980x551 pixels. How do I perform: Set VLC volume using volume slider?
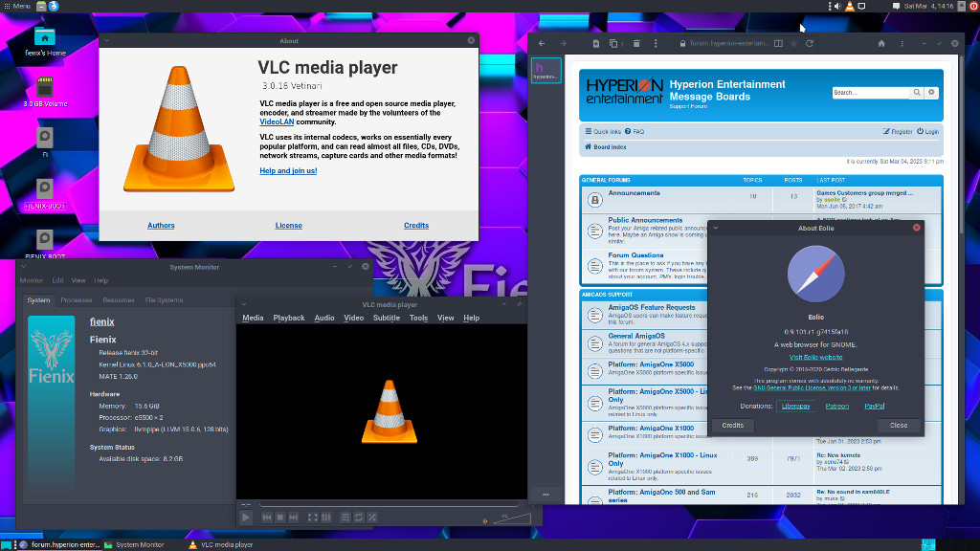[512, 518]
